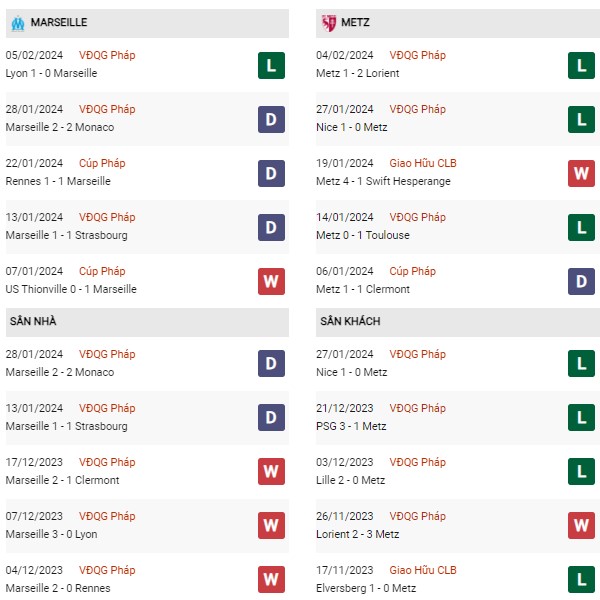Click the W badge for US Thionville match
Viewport: 600px width, 600px height.
271,281
